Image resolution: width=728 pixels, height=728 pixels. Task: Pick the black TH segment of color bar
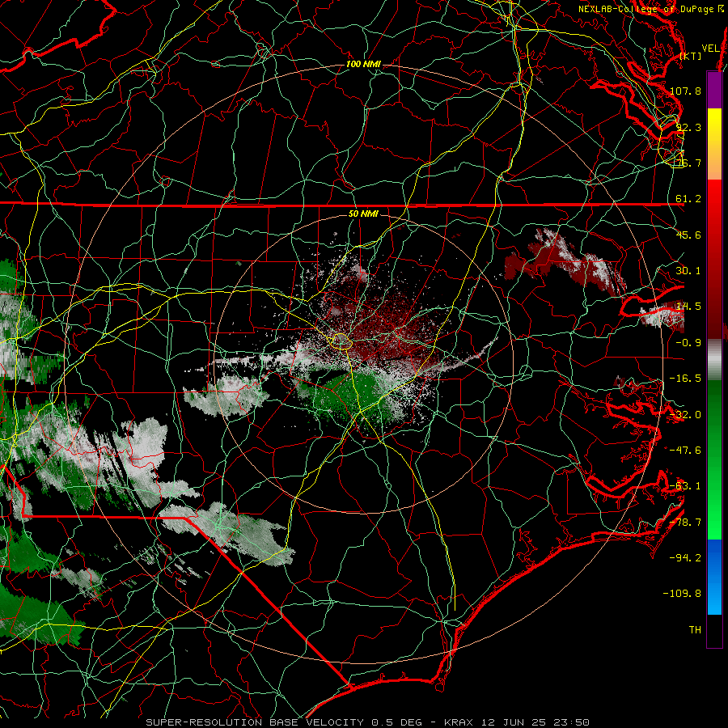714,630
